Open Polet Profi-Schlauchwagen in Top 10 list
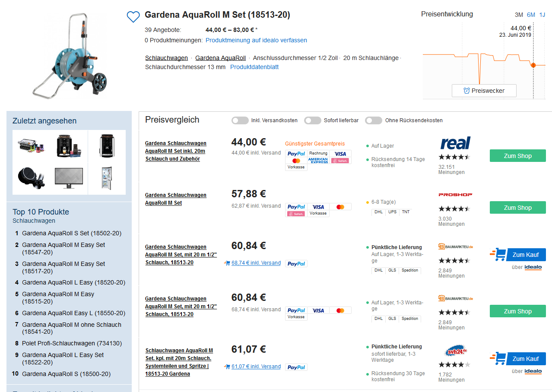This screenshot has width=552, height=392. [72, 343]
